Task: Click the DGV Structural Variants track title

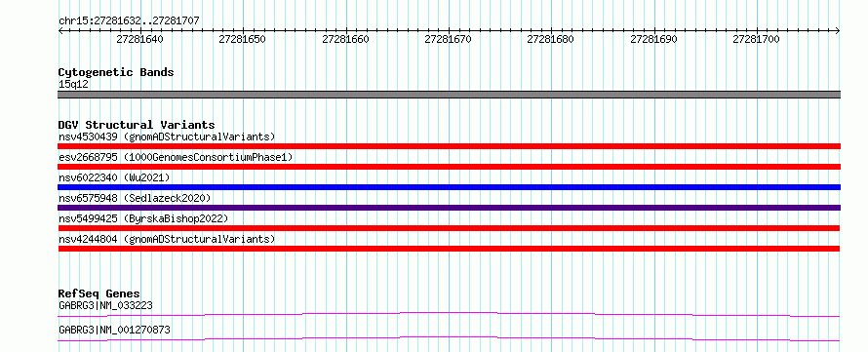Action: [137, 125]
